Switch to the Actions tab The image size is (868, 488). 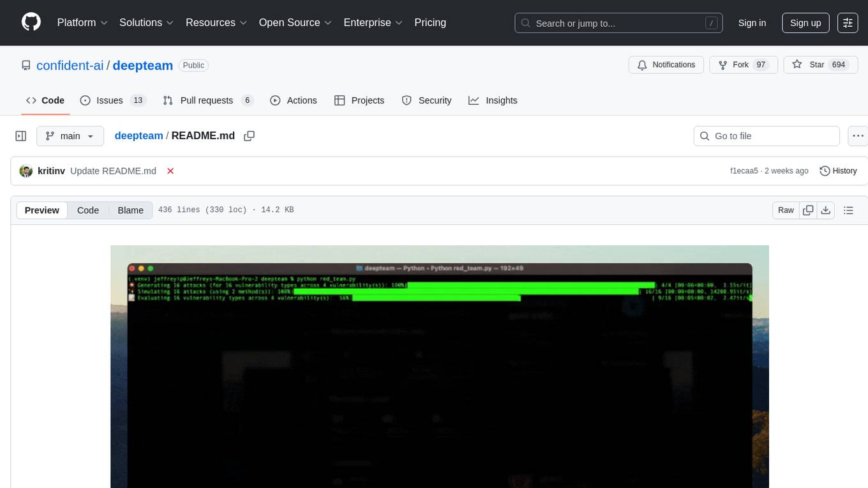294,100
